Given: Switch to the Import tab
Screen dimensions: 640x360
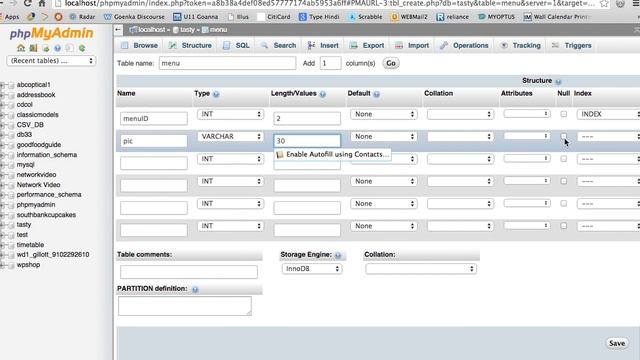Looking at the screenshot, I should point(412,45).
